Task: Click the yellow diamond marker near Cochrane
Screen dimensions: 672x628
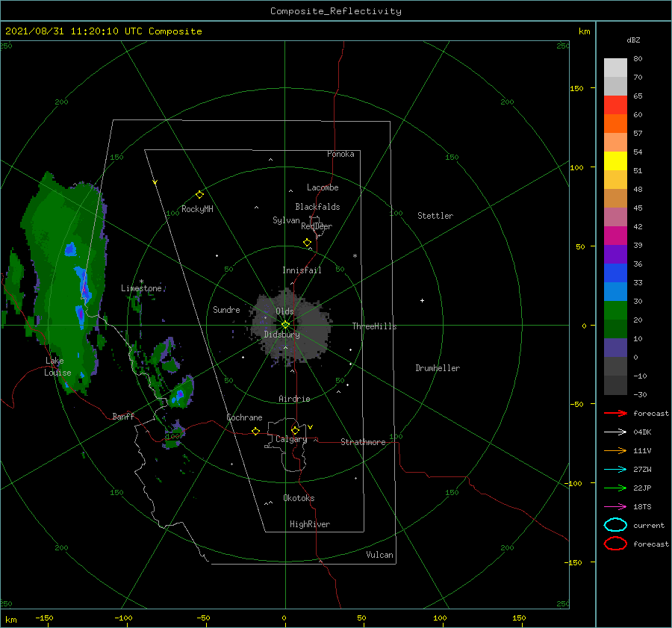Action: (x=256, y=432)
